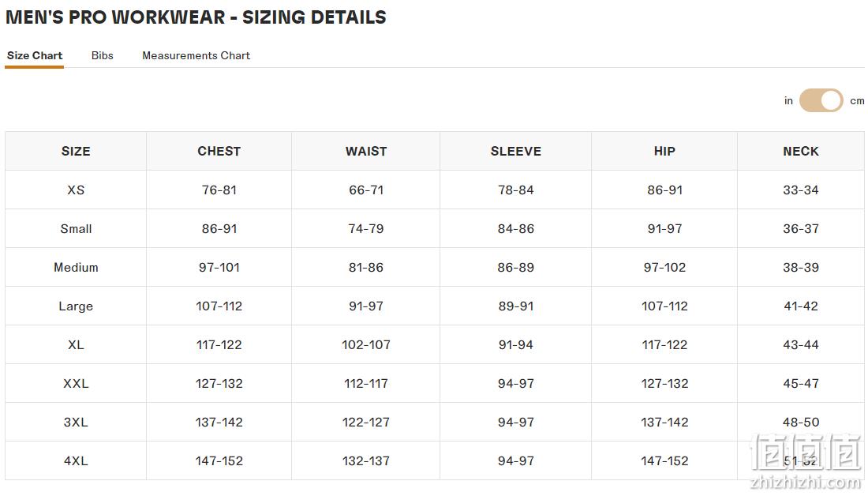The image size is (868, 496).
Task: Click the CHEST column header
Action: [x=219, y=152]
